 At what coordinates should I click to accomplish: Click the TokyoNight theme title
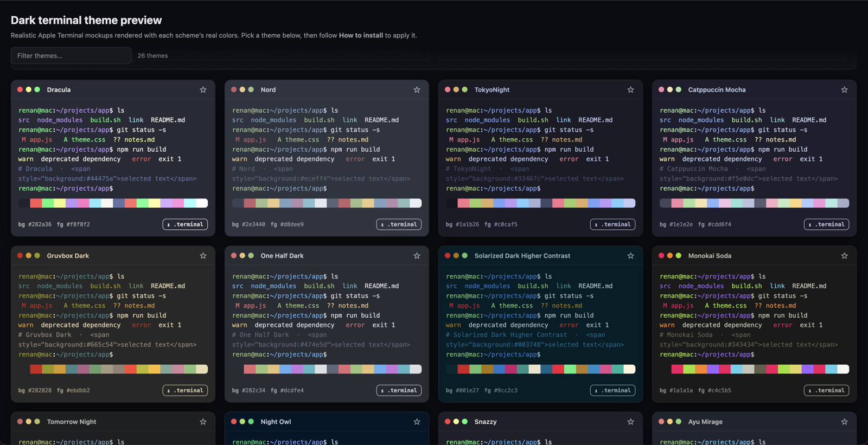[492, 89]
